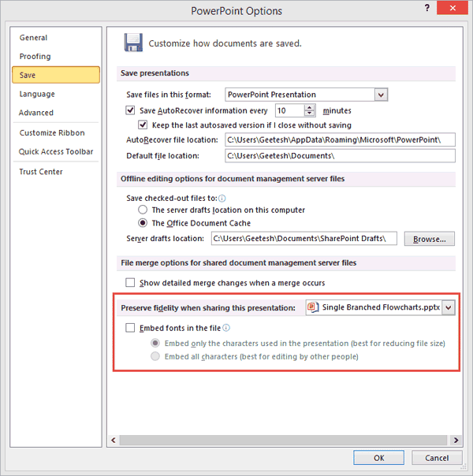Image resolution: width=473 pixels, height=476 pixels.
Task: Open the Proofing options category
Action: [x=35, y=57]
